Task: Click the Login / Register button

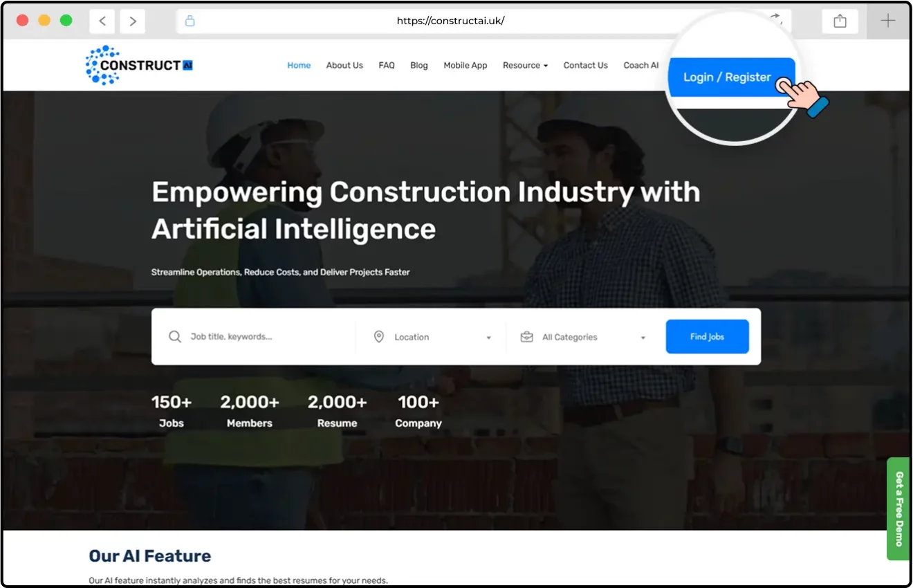Action: [x=727, y=77]
